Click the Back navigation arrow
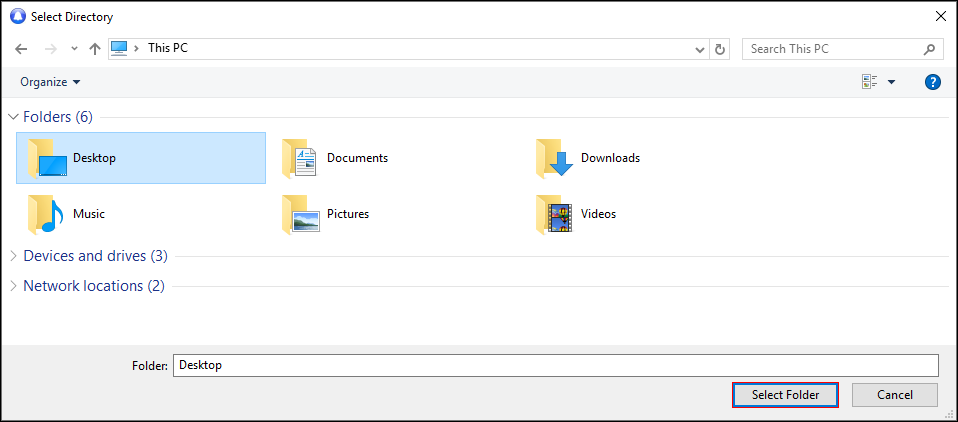The height and width of the screenshot is (422, 958). click(21, 49)
